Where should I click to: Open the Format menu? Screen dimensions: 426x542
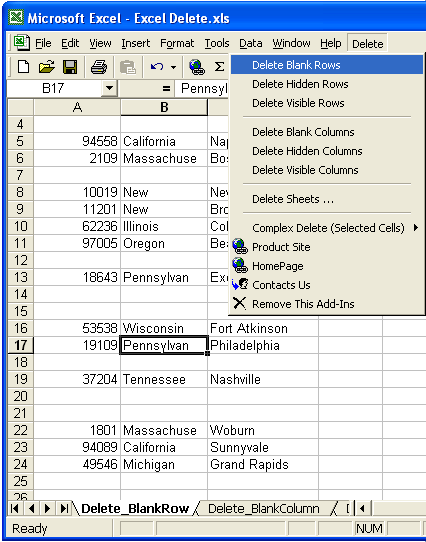[x=177, y=43]
